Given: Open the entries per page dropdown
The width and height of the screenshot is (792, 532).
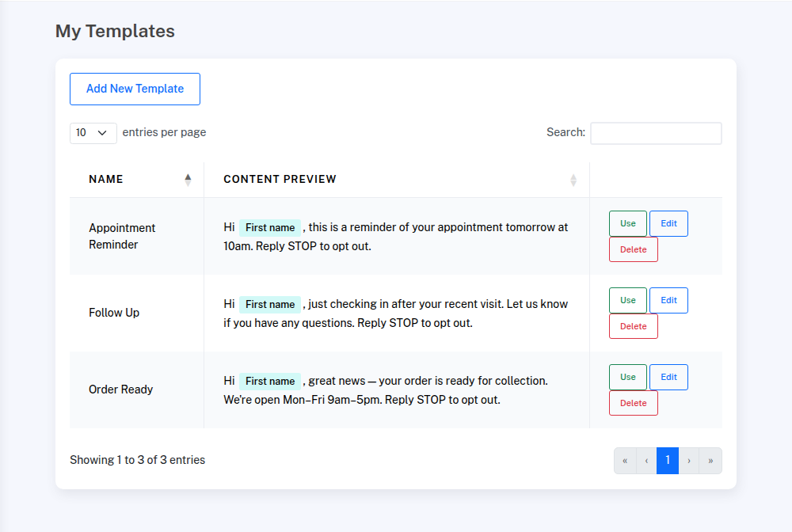Looking at the screenshot, I should (93, 133).
